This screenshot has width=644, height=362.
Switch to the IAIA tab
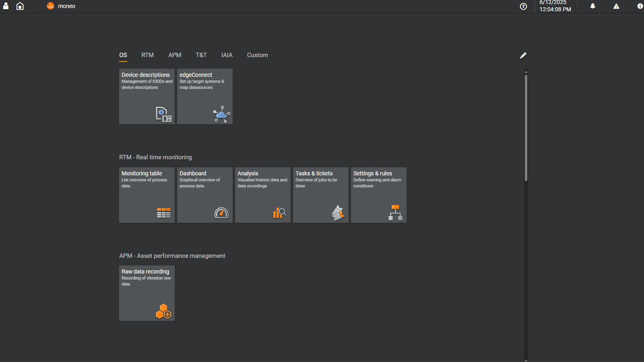[226, 55]
